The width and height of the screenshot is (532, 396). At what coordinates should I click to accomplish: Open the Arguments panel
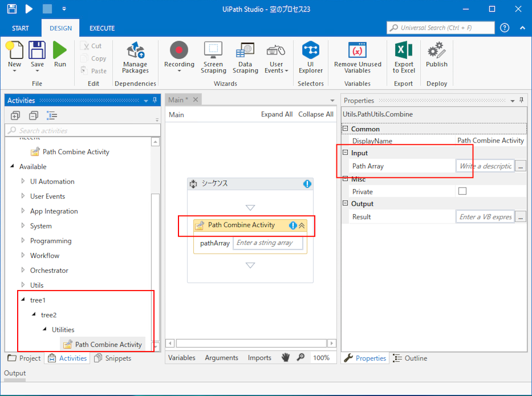point(221,358)
